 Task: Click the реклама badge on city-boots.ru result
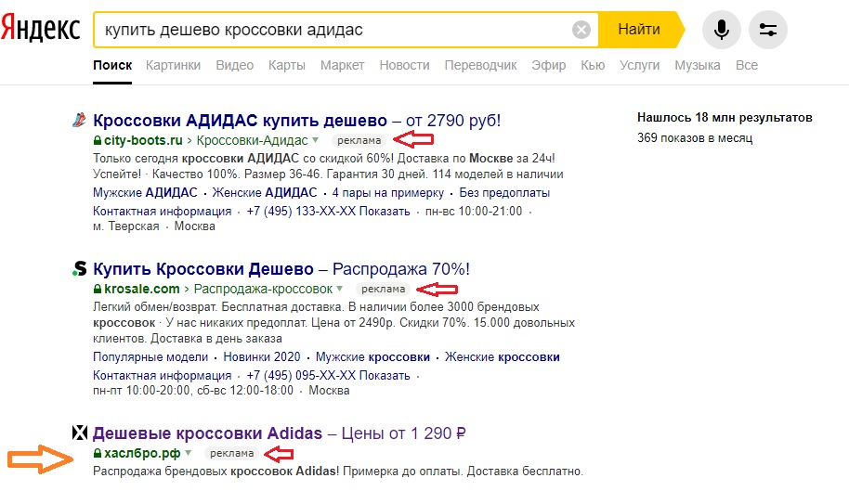pyautogui.click(x=359, y=140)
